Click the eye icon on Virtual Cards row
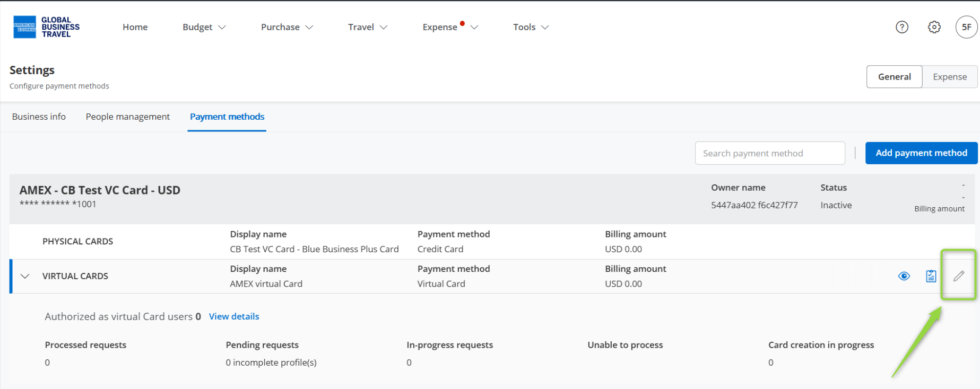This screenshot has height=389, width=980. pyautogui.click(x=904, y=276)
